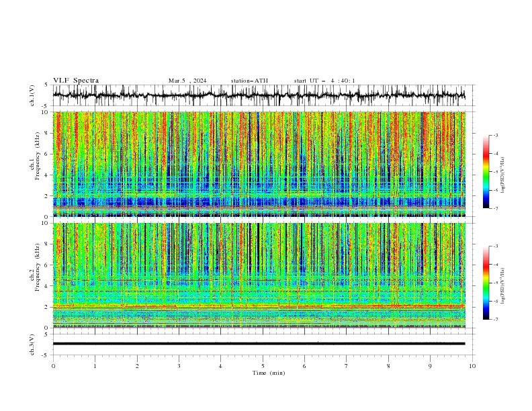The image size is (532, 411).
Task: Click time axis tick label "6"
Action: click(x=304, y=366)
